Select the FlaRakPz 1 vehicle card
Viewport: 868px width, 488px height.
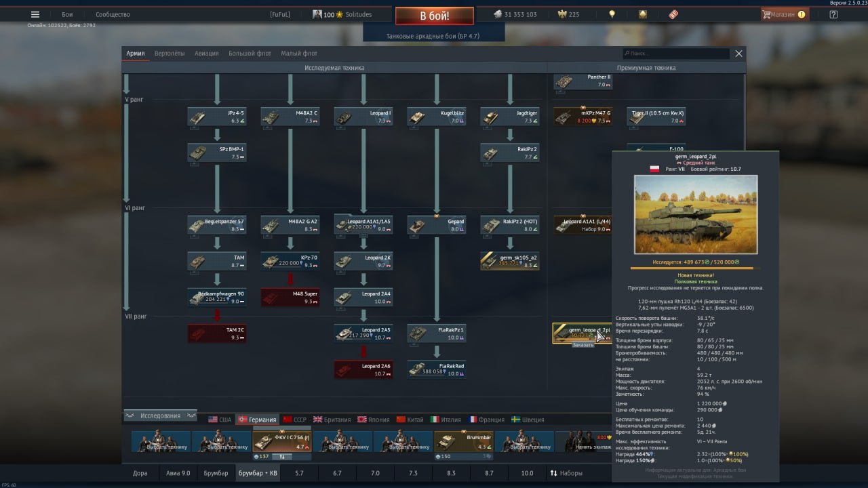[x=437, y=333]
